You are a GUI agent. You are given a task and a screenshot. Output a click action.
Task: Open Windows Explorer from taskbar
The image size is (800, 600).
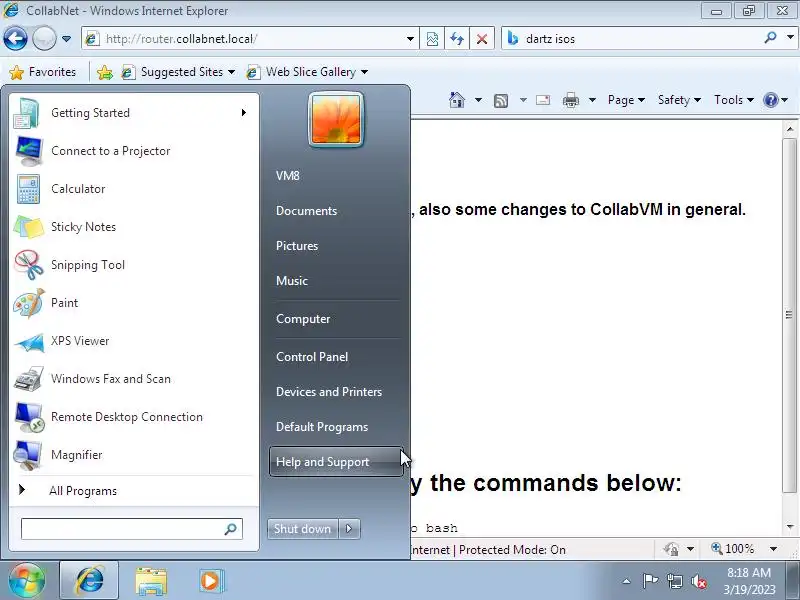[151, 581]
